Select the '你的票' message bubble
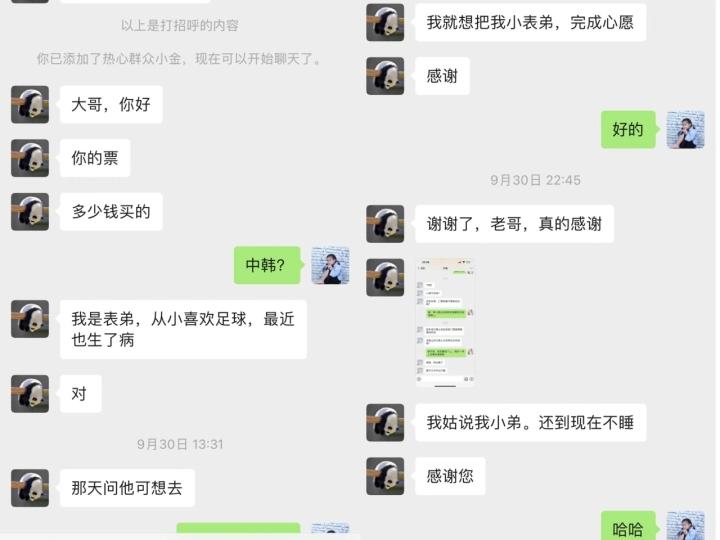The image size is (720, 540). (95, 158)
